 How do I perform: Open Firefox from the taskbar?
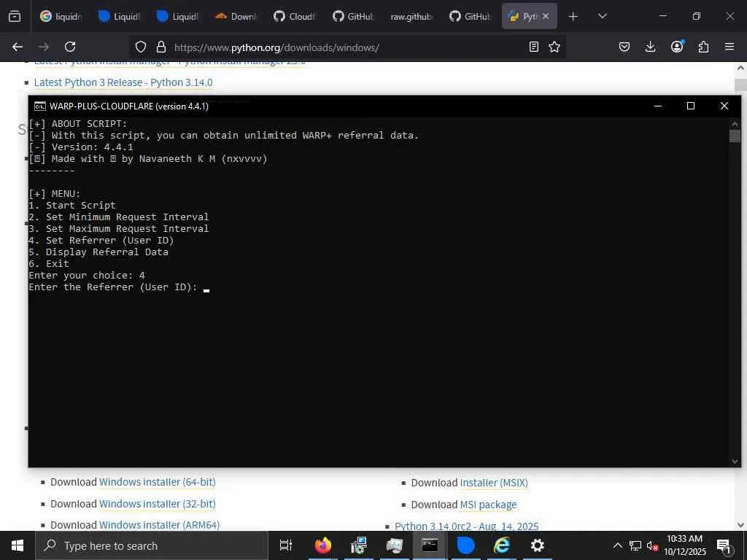click(x=322, y=545)
